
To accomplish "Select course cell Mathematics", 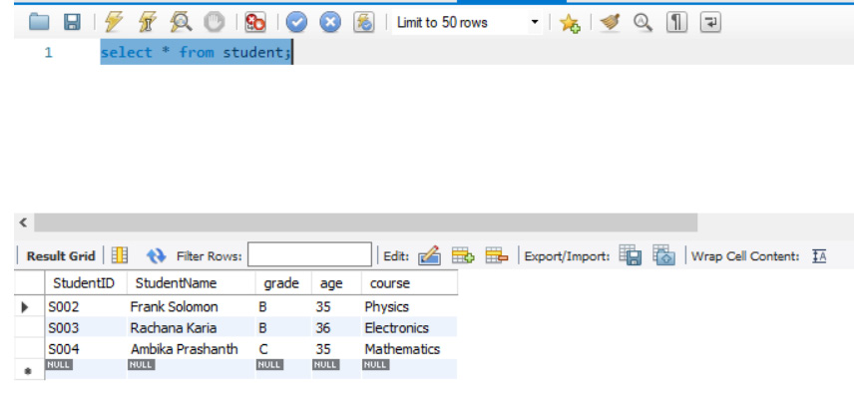I will 409,349.
